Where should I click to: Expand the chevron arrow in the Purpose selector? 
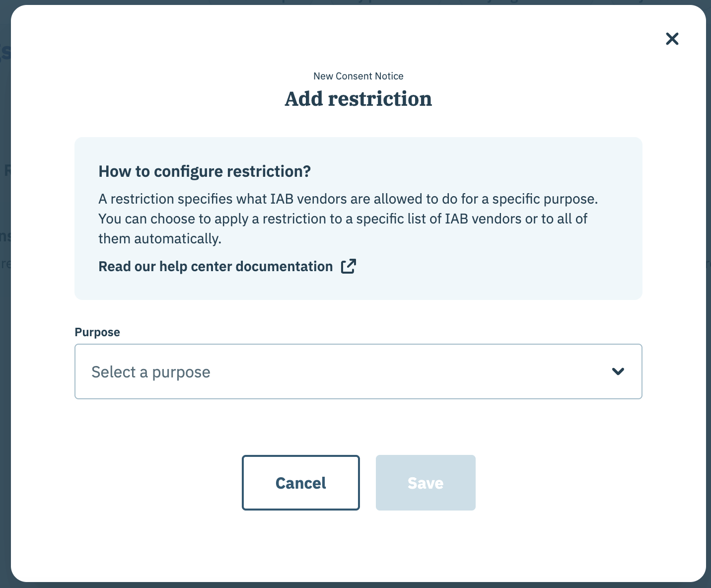[x=618, y=371]
